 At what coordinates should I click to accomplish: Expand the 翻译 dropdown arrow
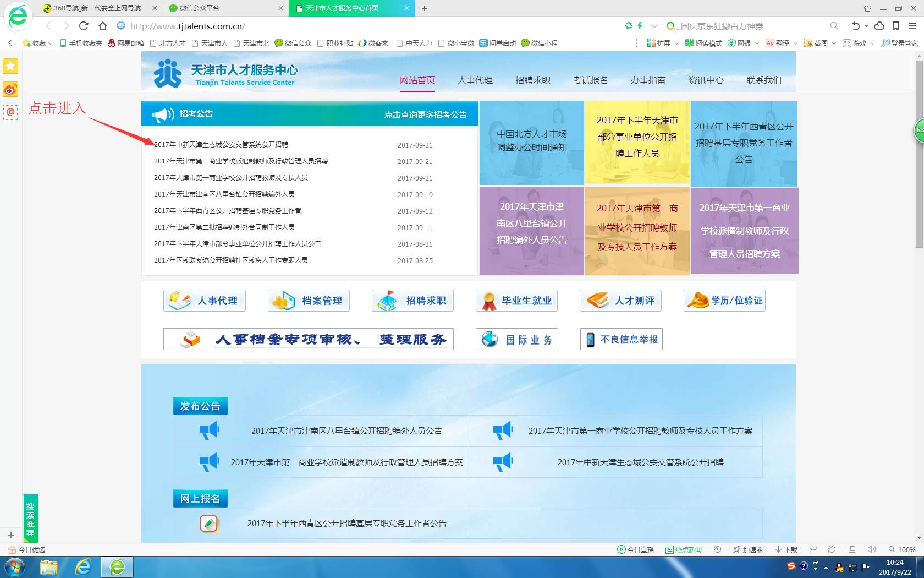pyautogui.click(x=795, y=43)
